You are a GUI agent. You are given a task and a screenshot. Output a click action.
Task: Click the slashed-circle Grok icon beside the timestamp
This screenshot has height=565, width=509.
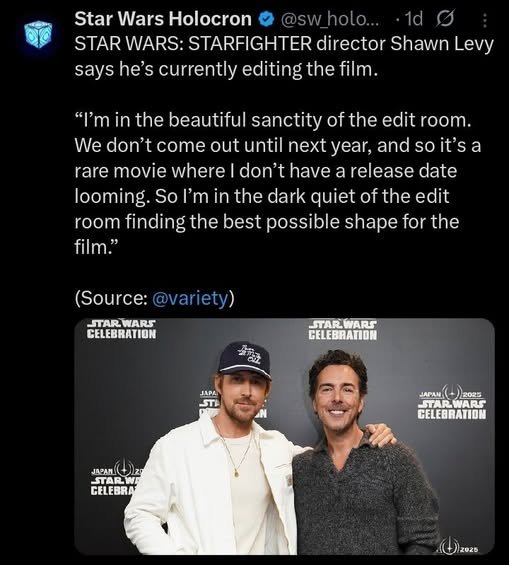tap(445, 19)
